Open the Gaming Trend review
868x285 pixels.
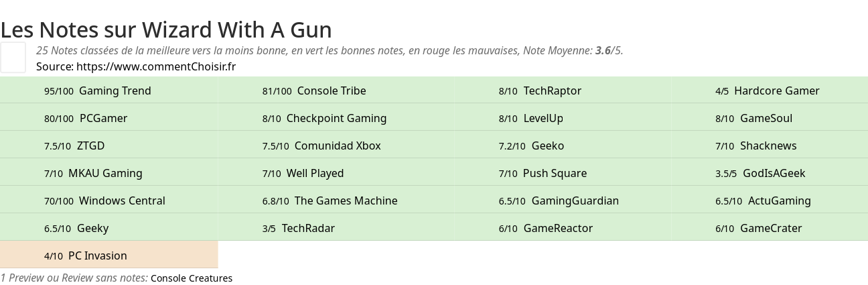[115, 91]
